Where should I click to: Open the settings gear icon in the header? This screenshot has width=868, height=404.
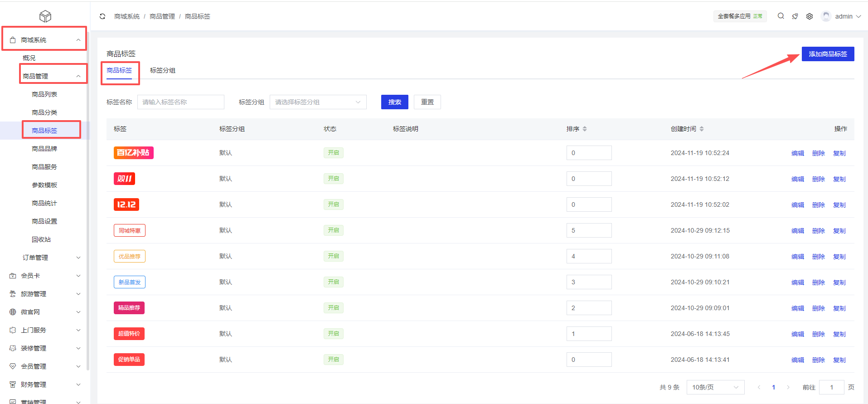click(x=810, y=16)
